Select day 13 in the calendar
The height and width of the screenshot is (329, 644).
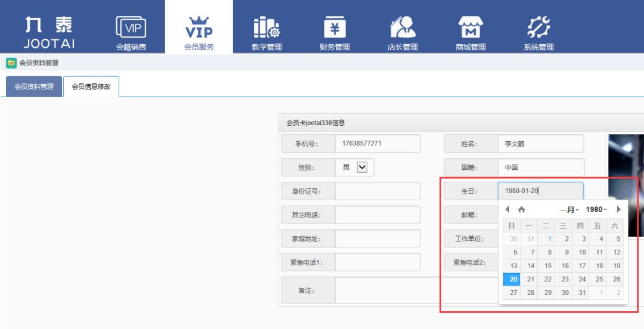[512, 266]
